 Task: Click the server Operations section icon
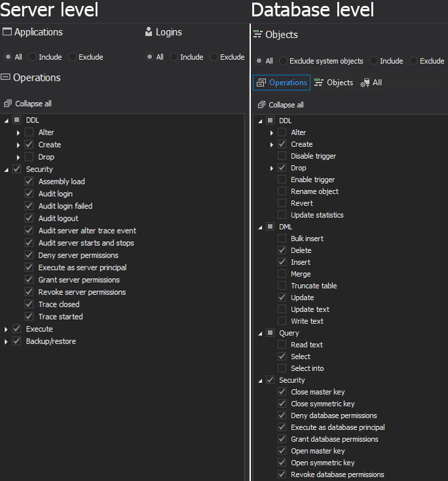point(7,77)
